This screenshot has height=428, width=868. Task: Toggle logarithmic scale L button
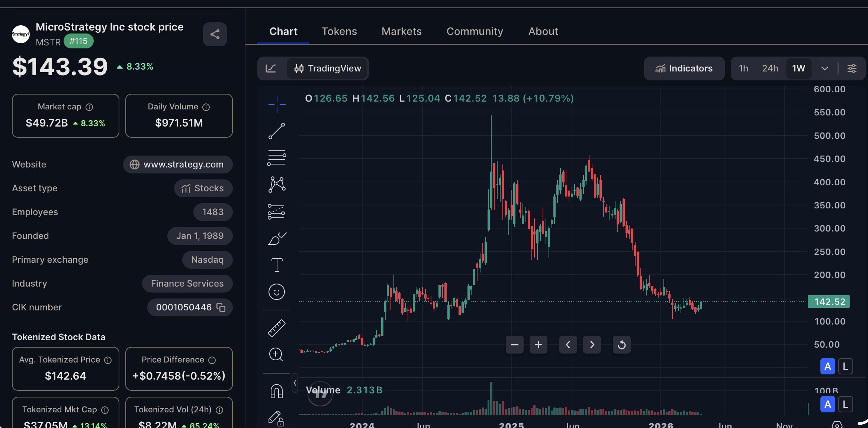click(845, 367)
